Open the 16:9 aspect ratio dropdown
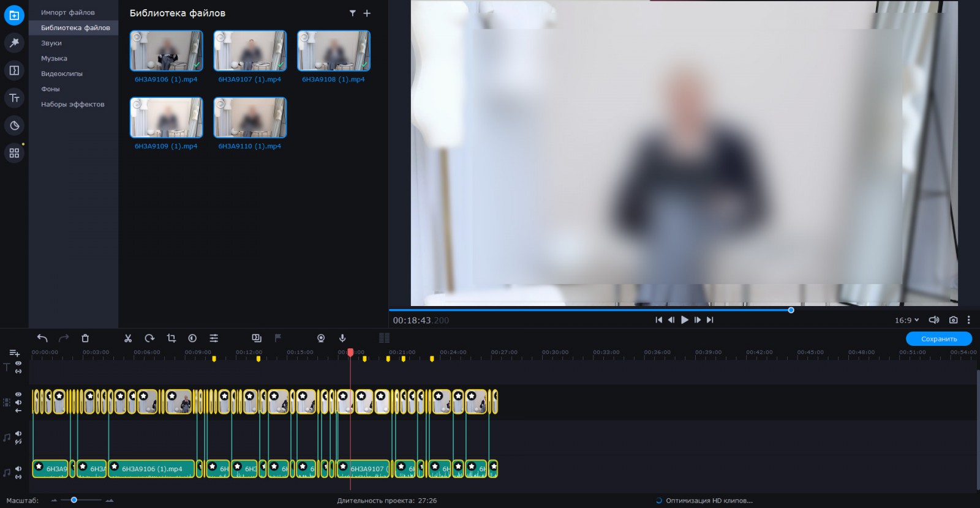 coord(907,320)
